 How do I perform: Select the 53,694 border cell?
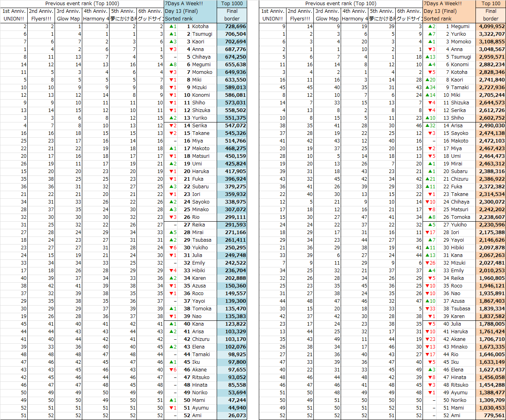click(x=232, y=393)
